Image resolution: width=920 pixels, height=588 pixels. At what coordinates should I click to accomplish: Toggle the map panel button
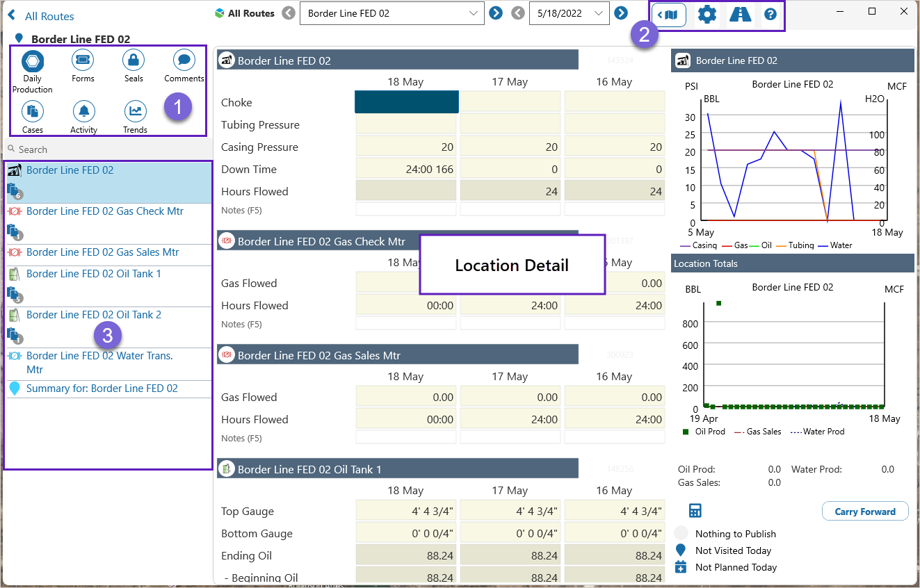(x=669, y=15)
